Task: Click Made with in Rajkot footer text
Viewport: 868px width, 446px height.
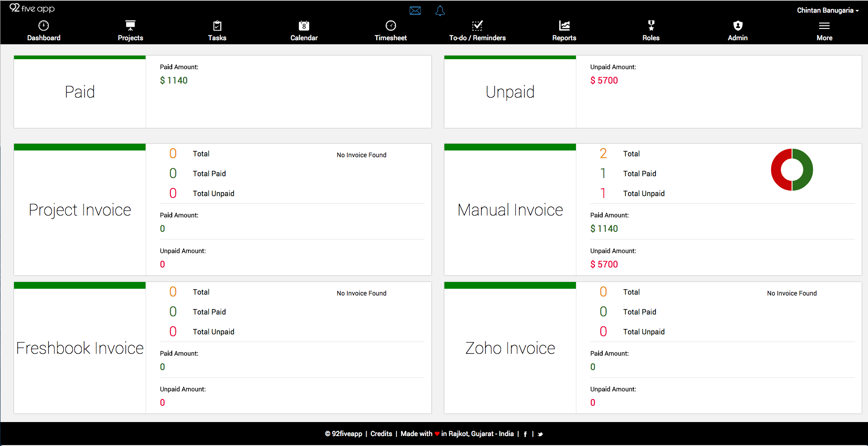Action: click(x=457, y=434)
